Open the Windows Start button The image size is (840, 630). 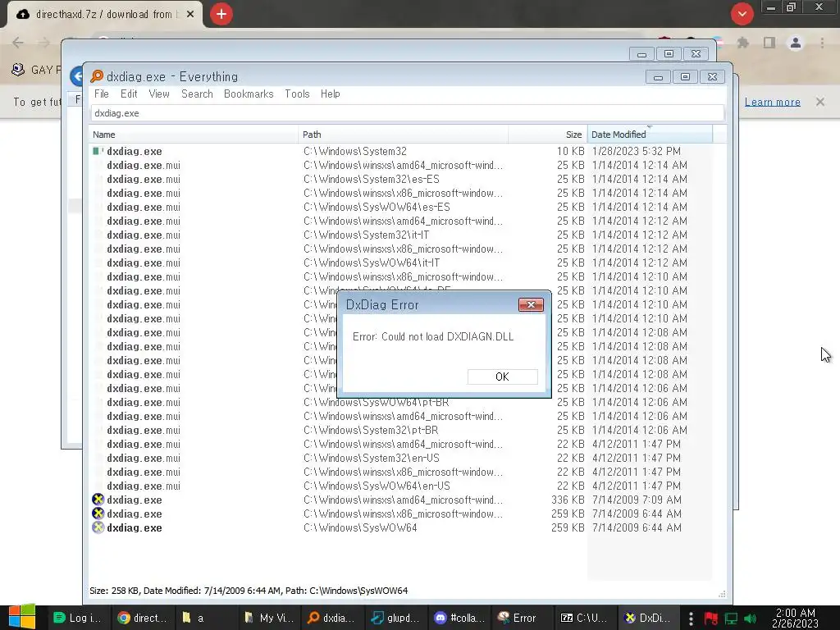click(22, 617)
